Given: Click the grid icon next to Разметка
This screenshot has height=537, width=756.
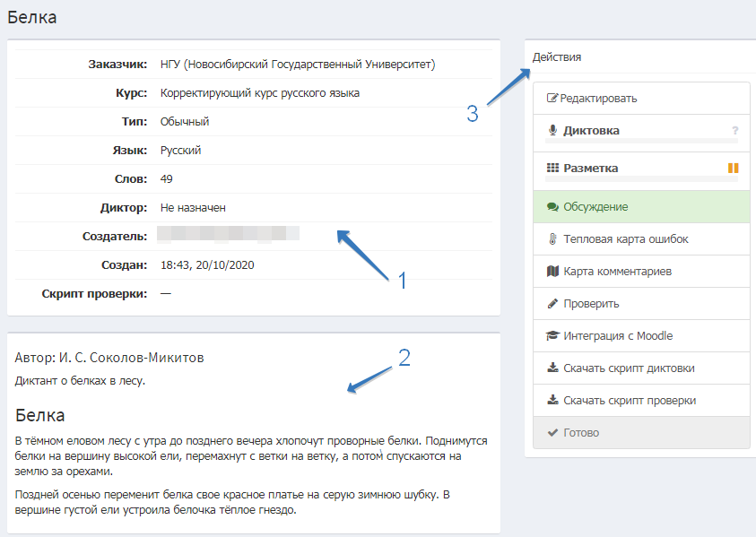Looking at the screenshot, I should tap(552, 169).
